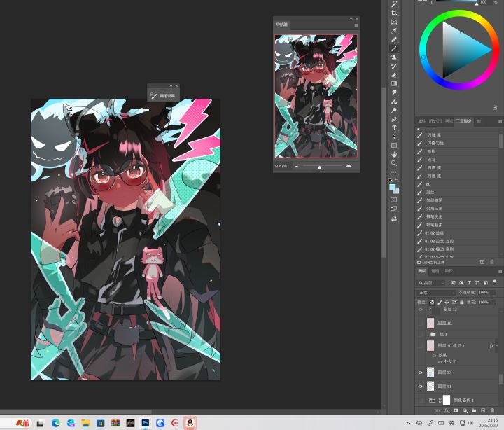Select the Clone Stamp tool
Viewport: 504px width, 430px height.
click(x=394, y=57)
